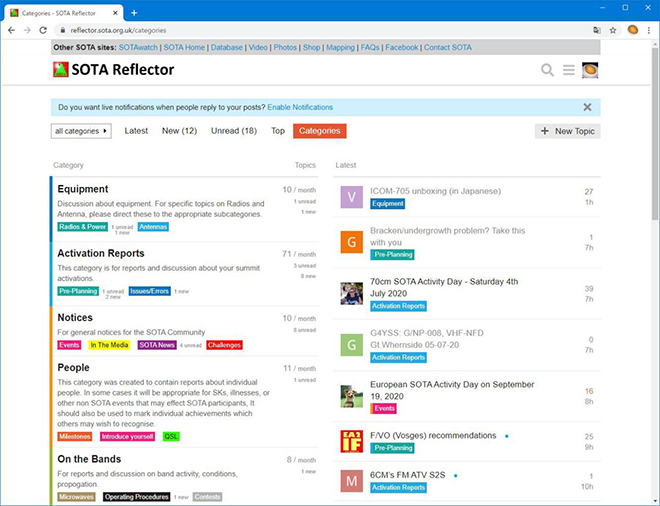This screenshot has height=506, width=660.
Task: Open the Contact SOTA link
Action: 447,48
